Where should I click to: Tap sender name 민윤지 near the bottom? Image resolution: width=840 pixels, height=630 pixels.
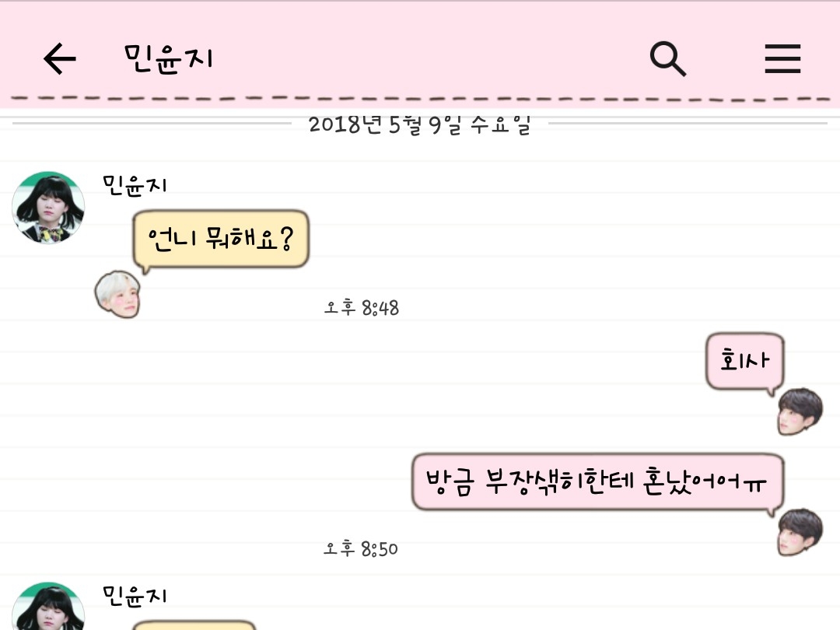coord(135,596)
